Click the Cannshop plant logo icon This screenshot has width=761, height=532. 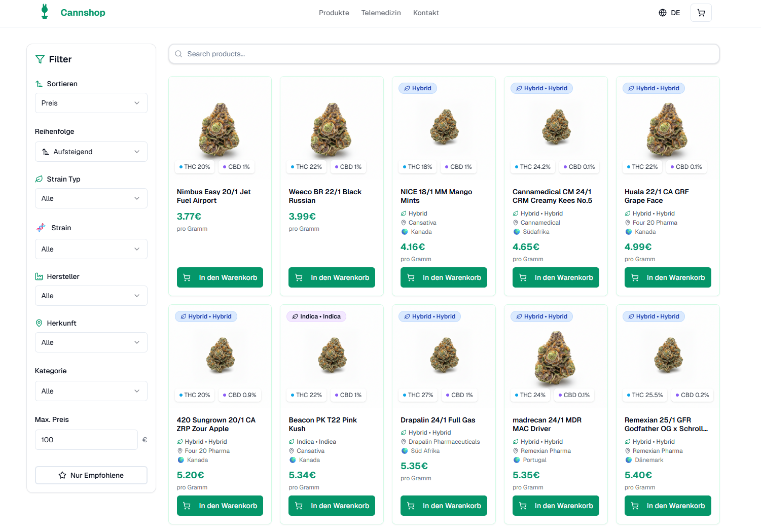45,12
